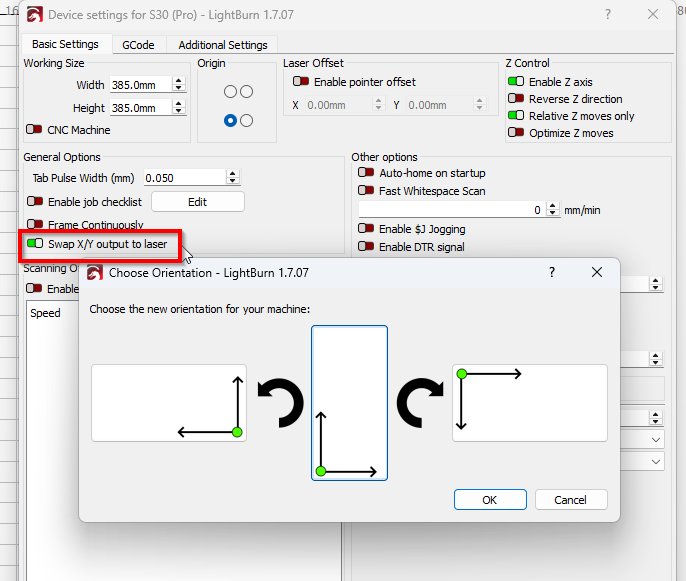Click LightBurn logo in Device settings title
This screenshot has width=686, height=581.
coord(35,14)
